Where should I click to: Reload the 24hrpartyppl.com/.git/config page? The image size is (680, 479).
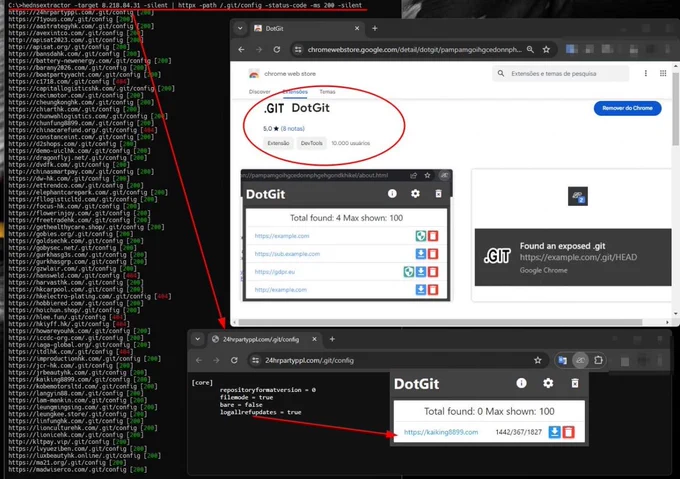[x=234, y=360]
